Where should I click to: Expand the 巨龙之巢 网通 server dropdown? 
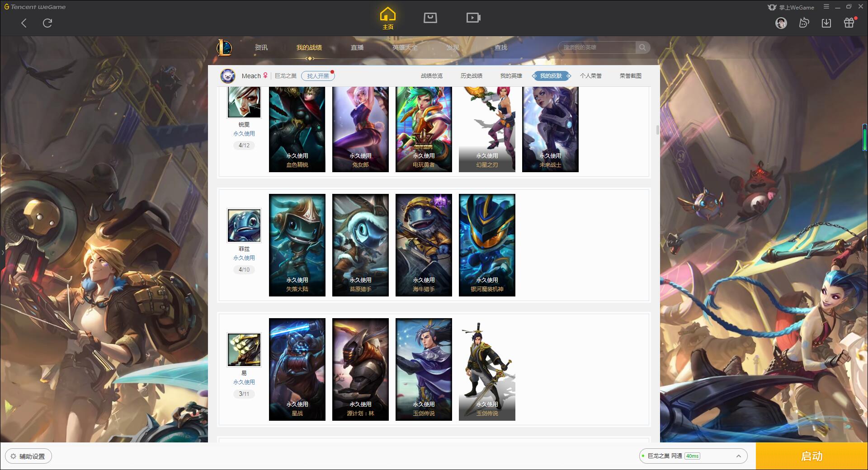693,456
